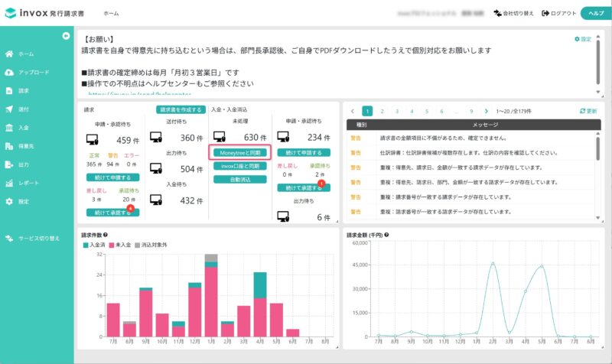Click the 2月 peak point in 請求金額 chart
Viewport: 612px width, 364px height.
tap(493, 264)
